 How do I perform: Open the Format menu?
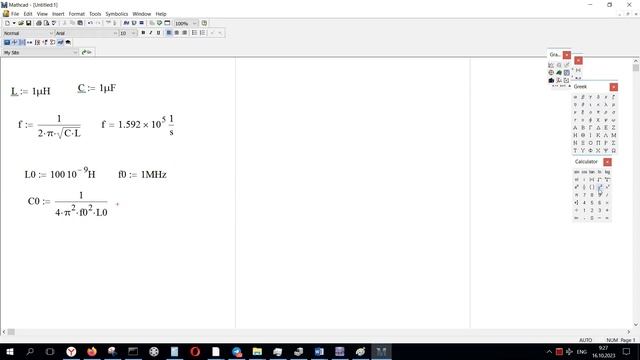[x=76, y=14]
